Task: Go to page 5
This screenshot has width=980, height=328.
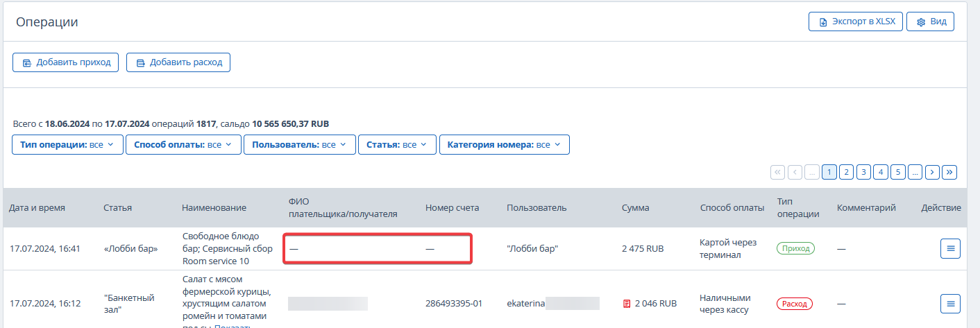Action: 898,172
